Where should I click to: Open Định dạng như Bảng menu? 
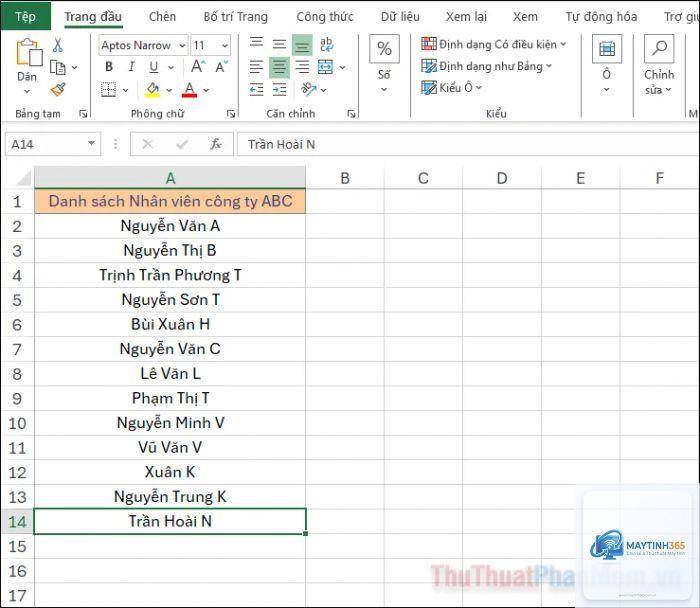tap(487, 66)
